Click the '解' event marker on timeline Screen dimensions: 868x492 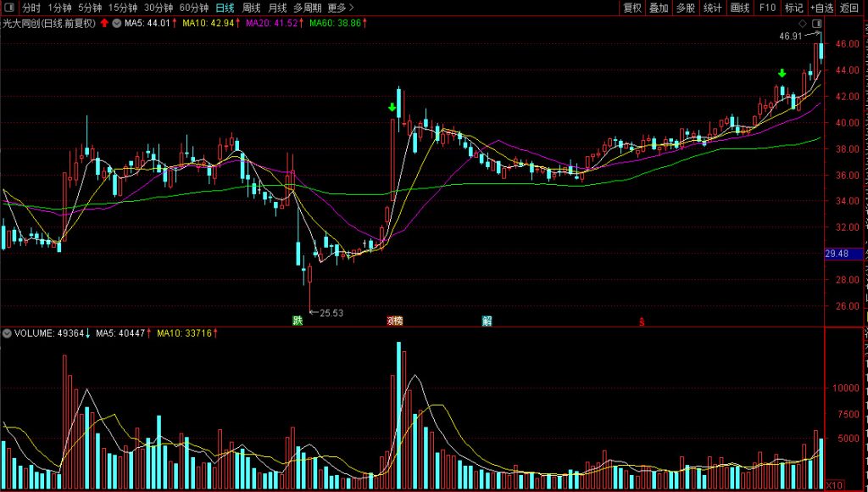(487, 321)
